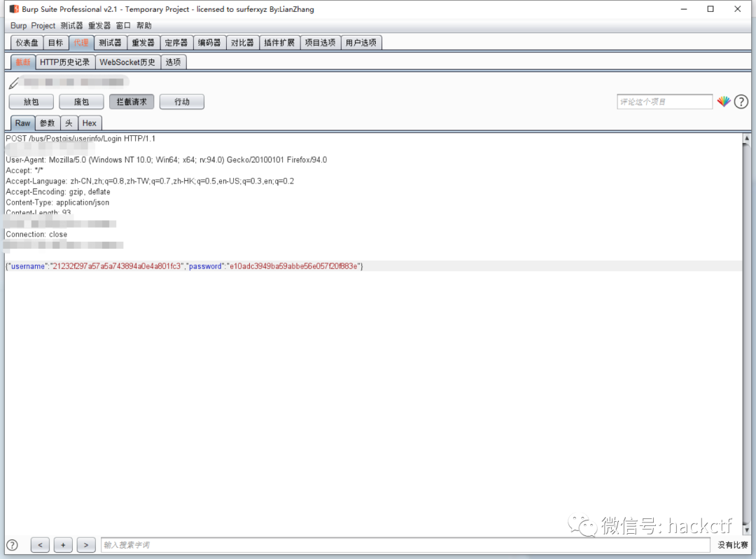Viewport: 756px width, 559px height.
Task: Click the Burp Suite logo in title bar
Action: point(14,8)
